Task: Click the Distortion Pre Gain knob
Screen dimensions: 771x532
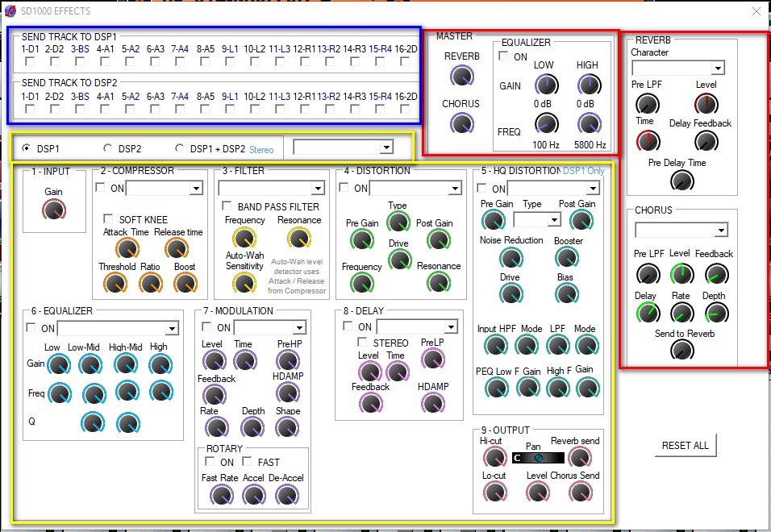Action: click(362, 240)
